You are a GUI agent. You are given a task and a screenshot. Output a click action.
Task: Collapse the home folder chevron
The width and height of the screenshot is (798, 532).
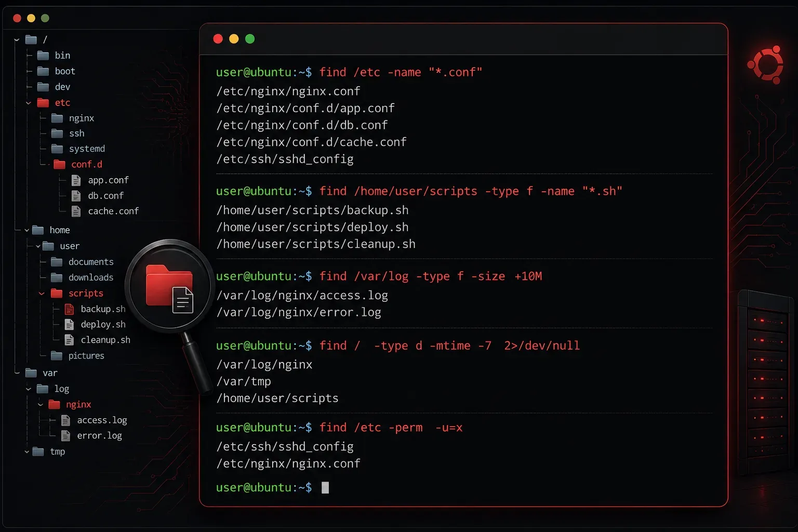point(26,230)
